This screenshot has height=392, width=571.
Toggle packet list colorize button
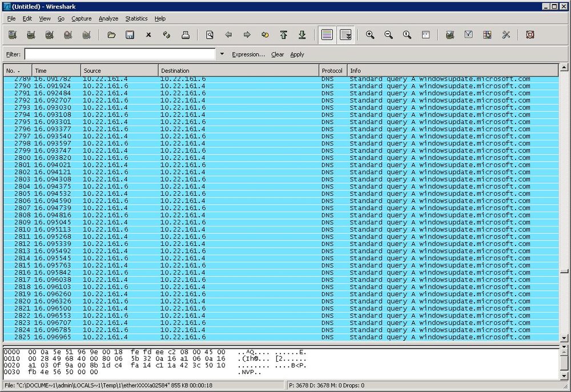click(327, 35)
